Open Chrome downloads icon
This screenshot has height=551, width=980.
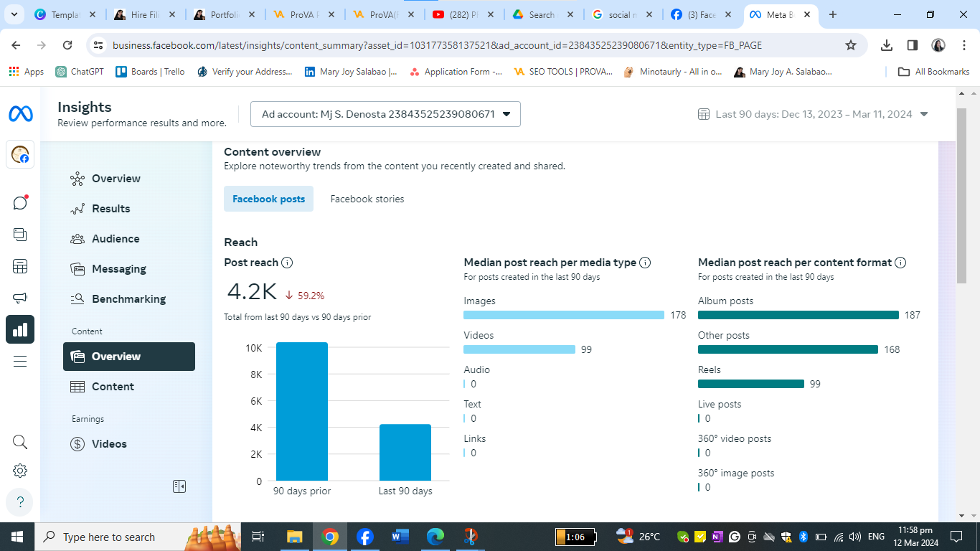click(x=887, y=45)
